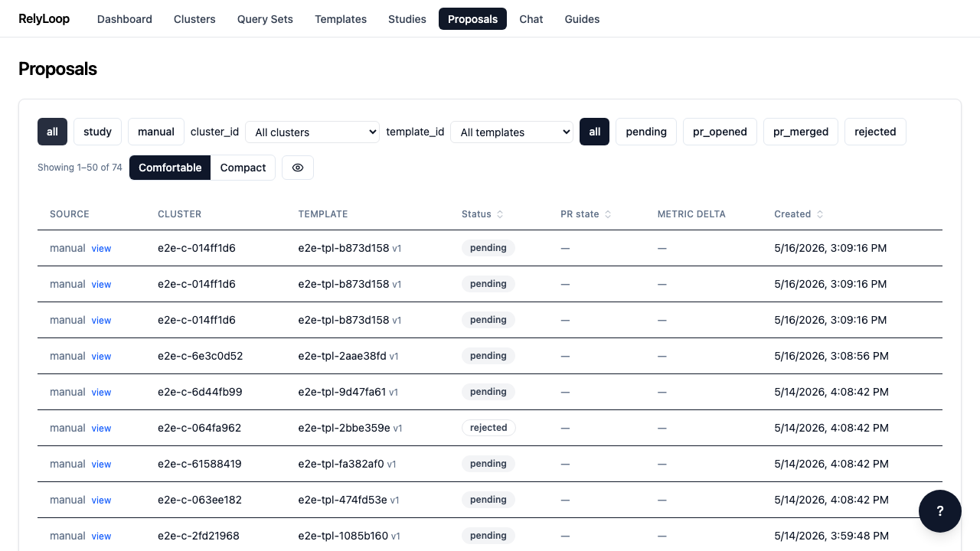This screenshot has width=980, height=551.
Task: Switch to Compact density
Action: [243, 168]
